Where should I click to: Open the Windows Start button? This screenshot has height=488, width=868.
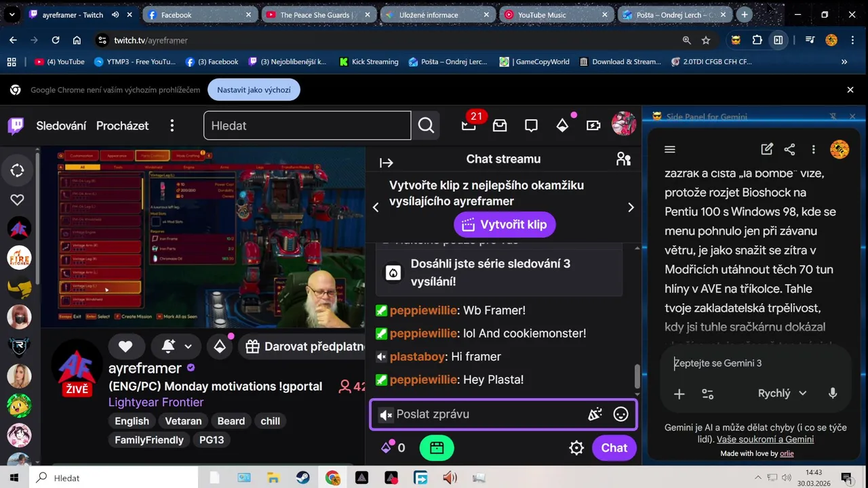tap(14, 478)
